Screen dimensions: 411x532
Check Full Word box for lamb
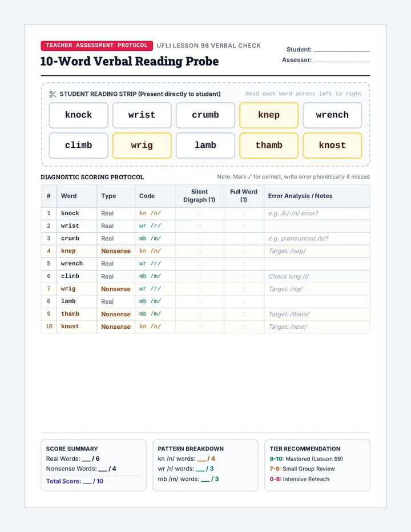[x=244, y=301]
